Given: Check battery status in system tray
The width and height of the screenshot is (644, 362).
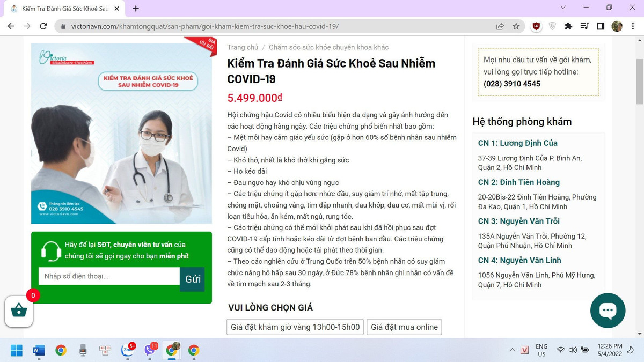Looking at the screenshot, I should (586, 350).
